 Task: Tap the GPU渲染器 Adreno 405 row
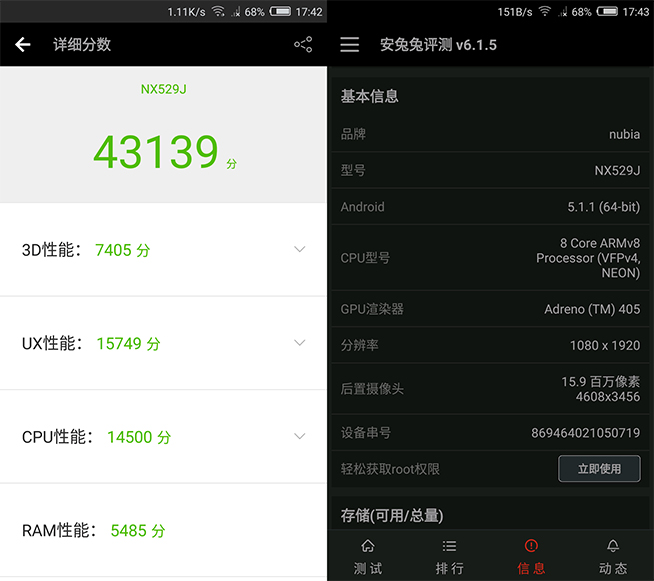point(490,309)
